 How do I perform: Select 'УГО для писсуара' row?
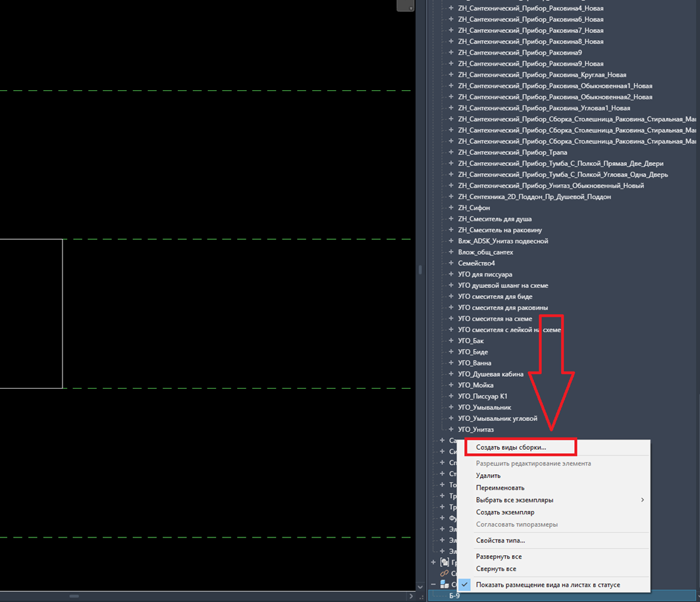485,274
